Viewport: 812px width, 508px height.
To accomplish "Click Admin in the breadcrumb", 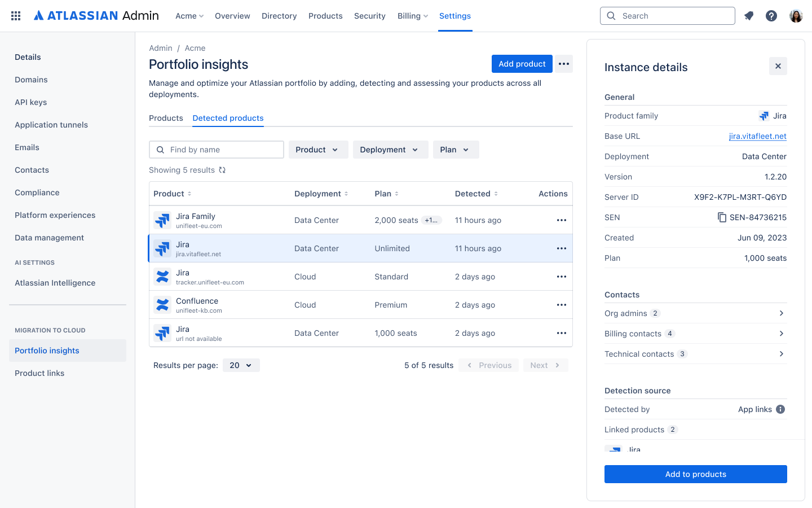I will tap(161, 48).
